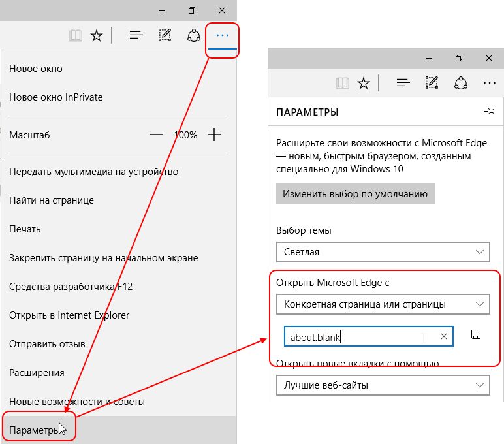Decrease zoom with minus button

tap(157, 135)
